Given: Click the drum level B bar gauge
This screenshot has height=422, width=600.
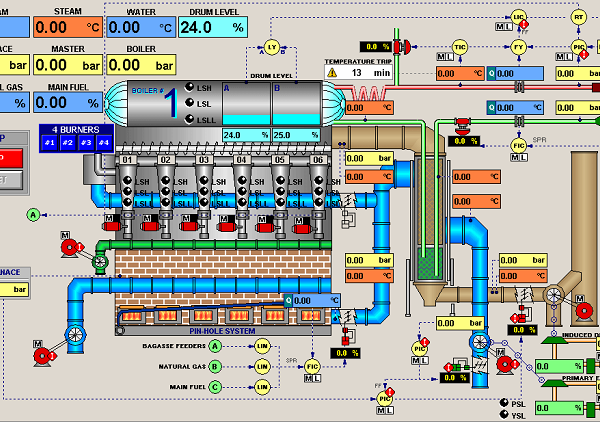Looking at the screenshot, I should 297,104.
